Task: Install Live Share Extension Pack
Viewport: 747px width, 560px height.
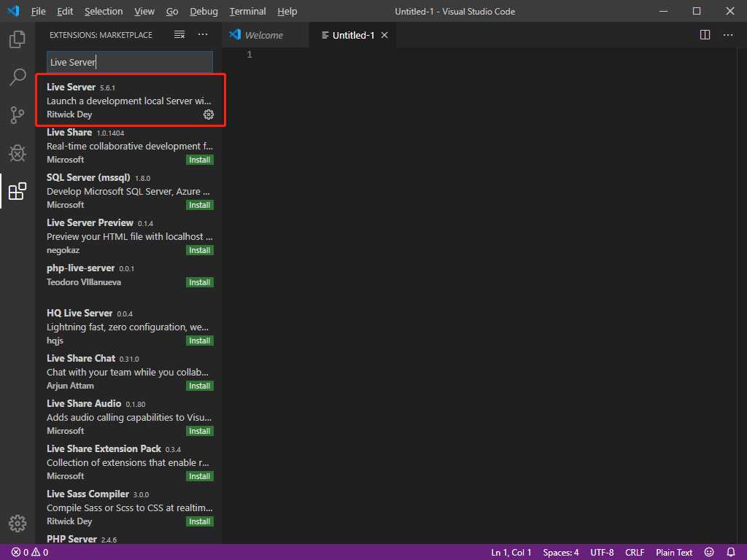Action: 200,477
